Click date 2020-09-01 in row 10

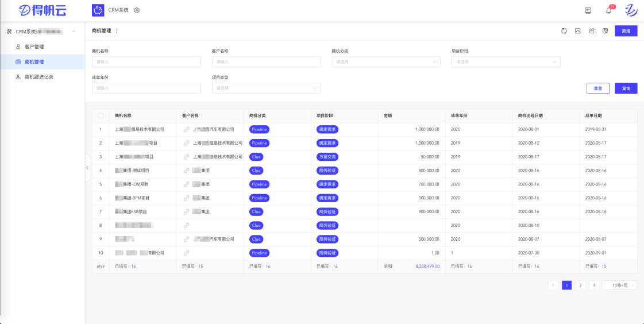[596, 253]
